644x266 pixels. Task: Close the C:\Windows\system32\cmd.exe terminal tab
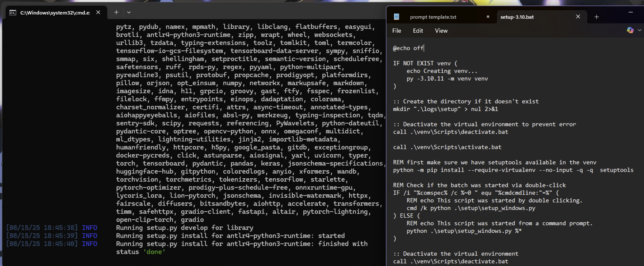[98, 12]
